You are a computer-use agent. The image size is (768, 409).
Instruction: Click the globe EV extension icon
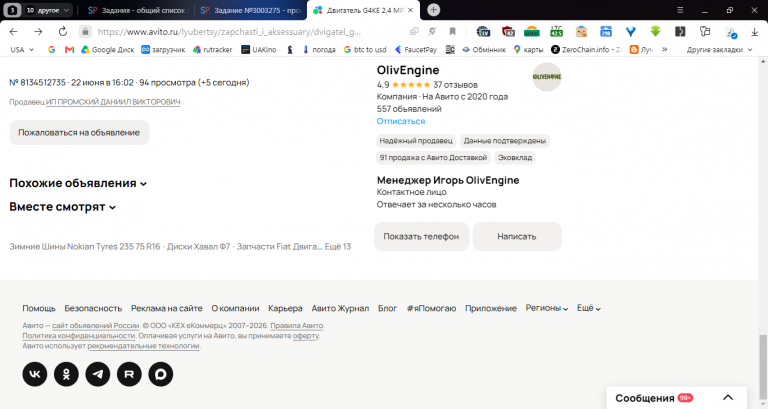tap(483, 32)
